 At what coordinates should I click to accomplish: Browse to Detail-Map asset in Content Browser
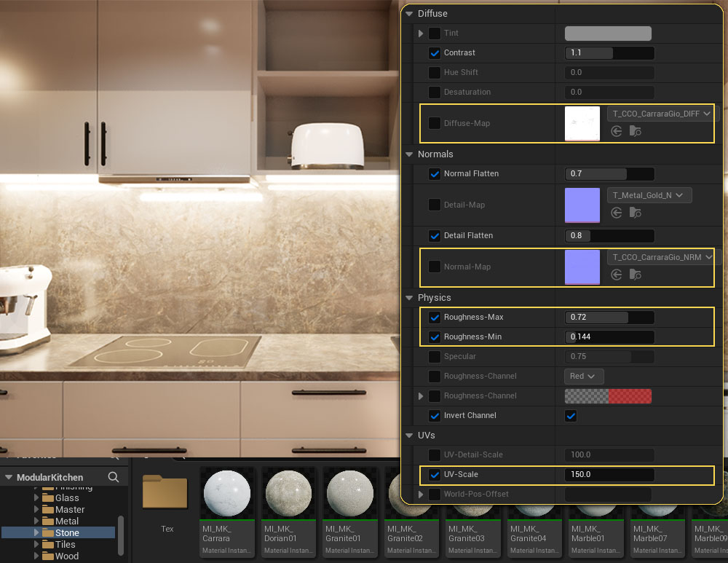click(x=636, y=213)
